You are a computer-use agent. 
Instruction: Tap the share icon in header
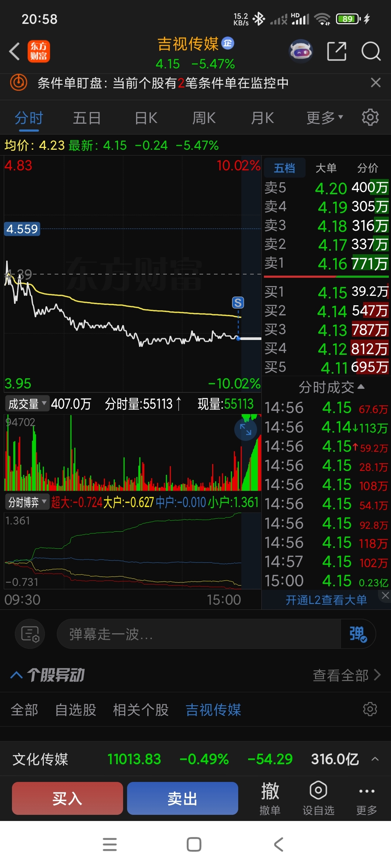(337, 51)
